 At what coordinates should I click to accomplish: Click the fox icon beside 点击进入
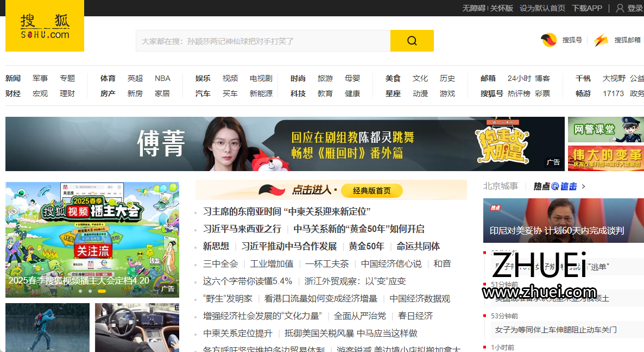point(272,190)
